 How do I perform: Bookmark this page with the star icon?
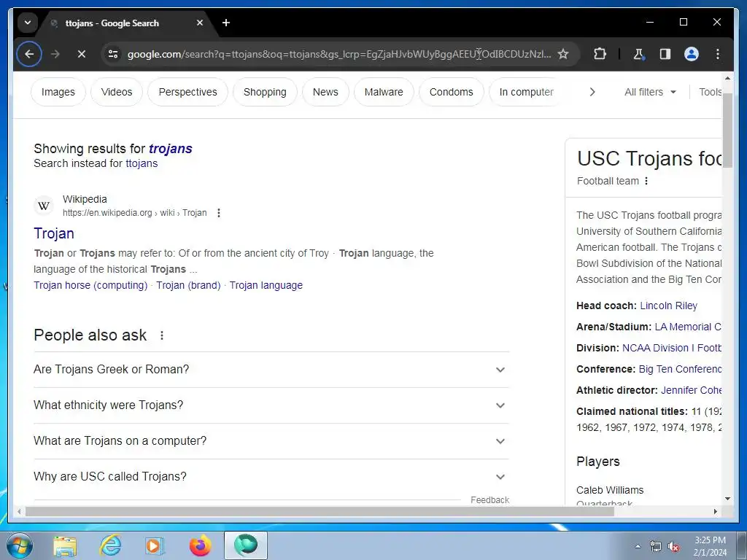(563, 54)
